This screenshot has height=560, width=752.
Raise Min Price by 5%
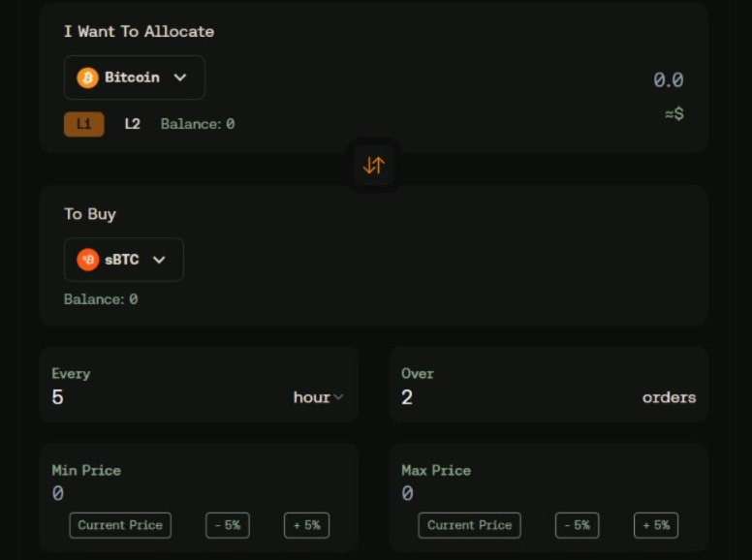[306, 525]
